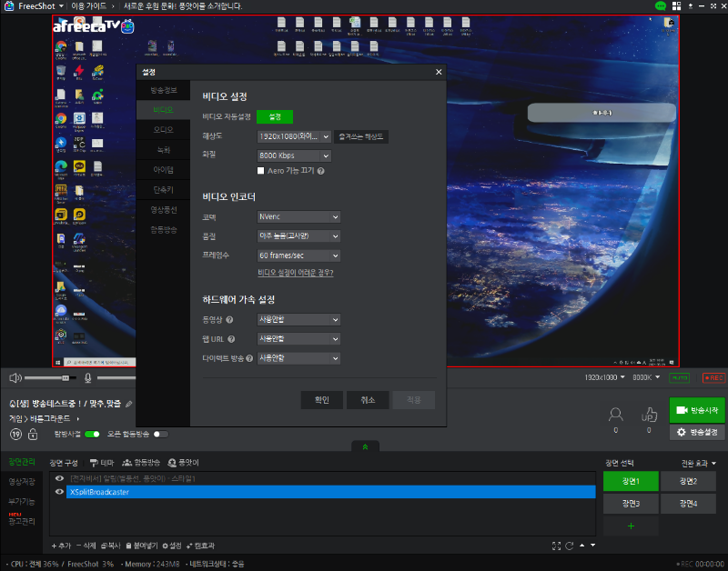This screenshot has width=728, height=571.
Task: Open the 웹 URL hardware acceleration dropdown
Action: tap(298, 339)
